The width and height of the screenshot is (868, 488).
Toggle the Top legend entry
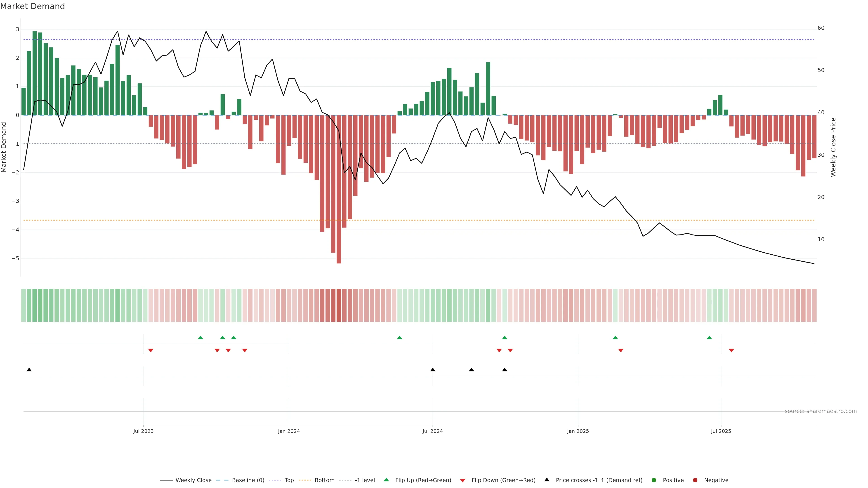pos(289,480)
